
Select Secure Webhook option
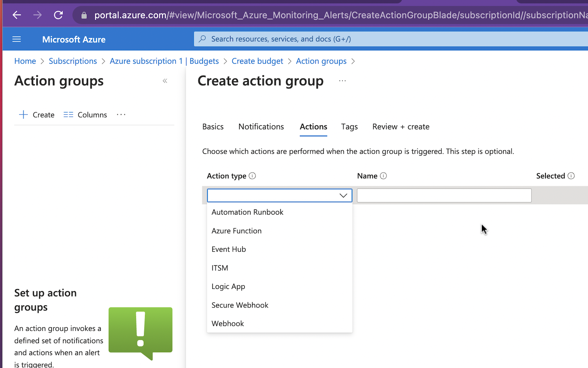click(280, 305)
